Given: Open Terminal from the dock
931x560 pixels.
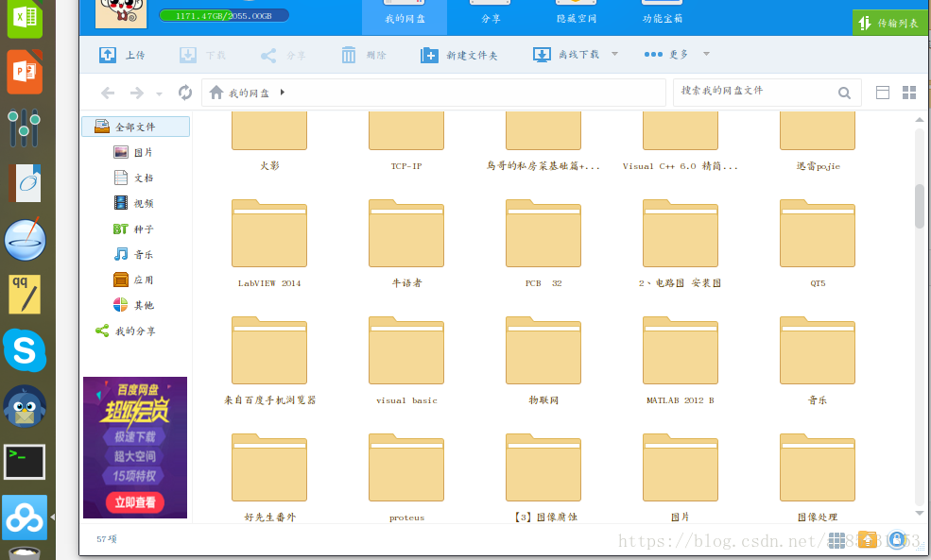Looking at the screenshot, I should (x=25, y=462).
